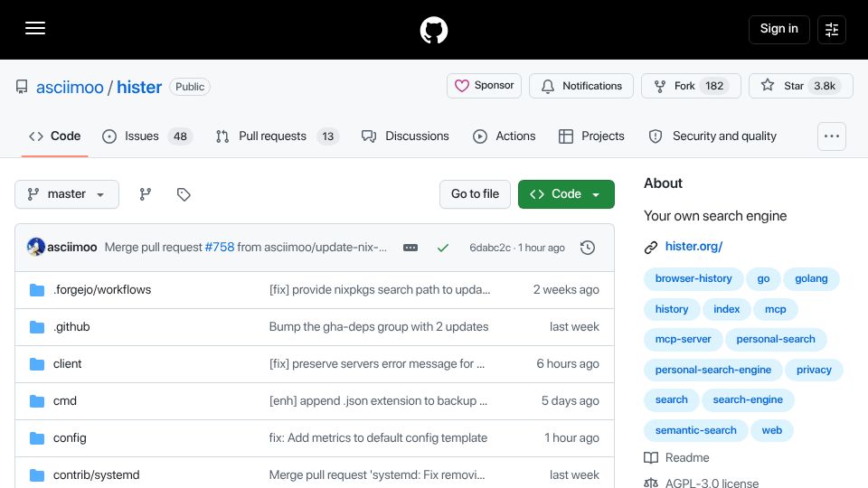The image size is (868, 488).
Task: Click folder icon for cmd
Action: tap(37, 401)
